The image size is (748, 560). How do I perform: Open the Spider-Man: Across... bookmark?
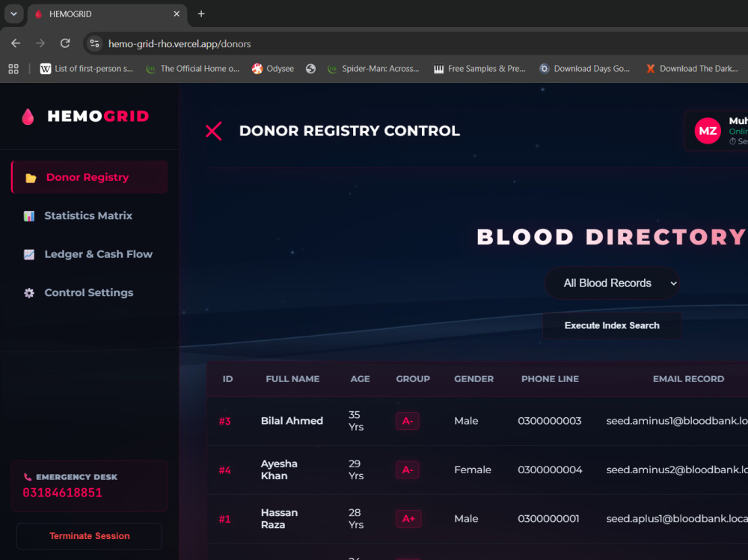click(373, 69)
